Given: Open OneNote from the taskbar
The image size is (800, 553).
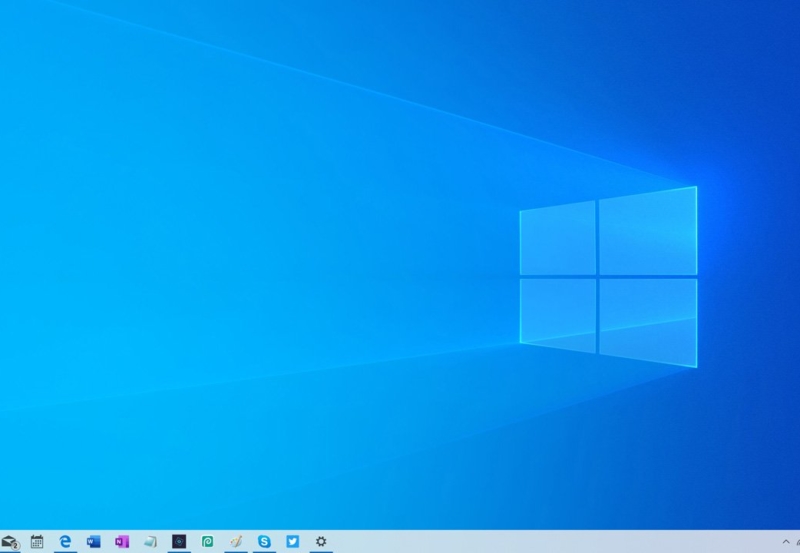Looking at the screenshot, I should [x=122, y=541].
